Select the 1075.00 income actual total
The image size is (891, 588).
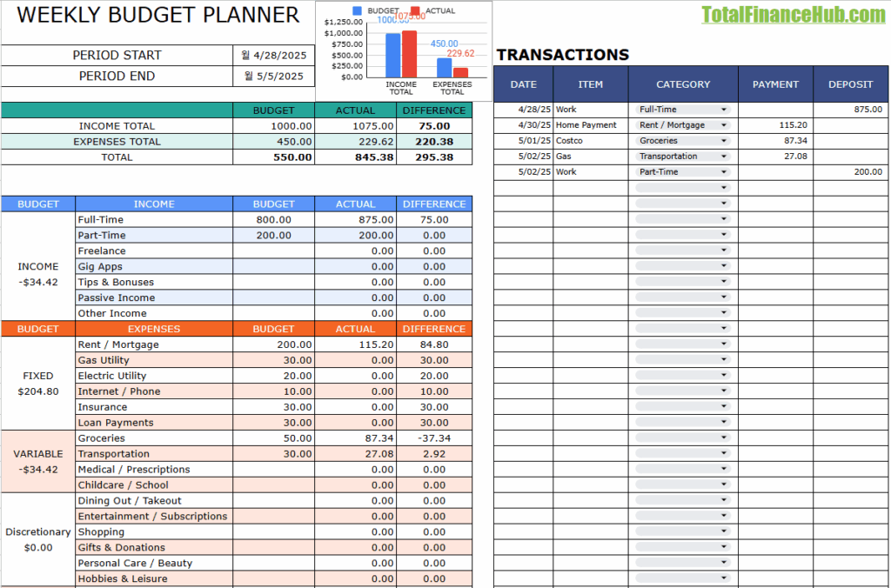356,126
